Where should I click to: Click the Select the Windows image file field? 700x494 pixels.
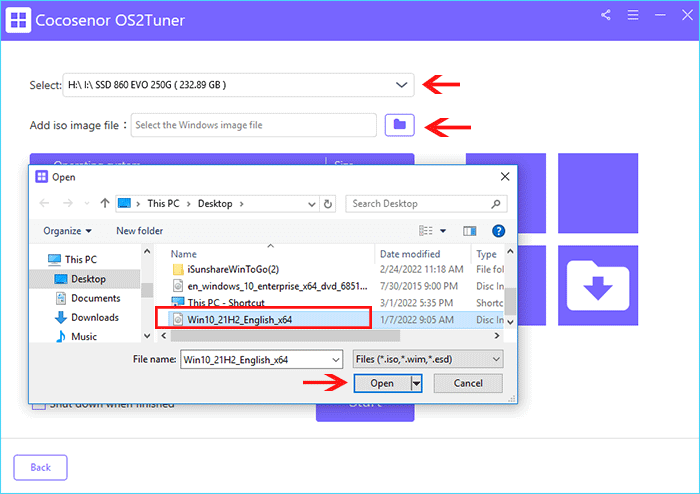(x=254, y=125)
